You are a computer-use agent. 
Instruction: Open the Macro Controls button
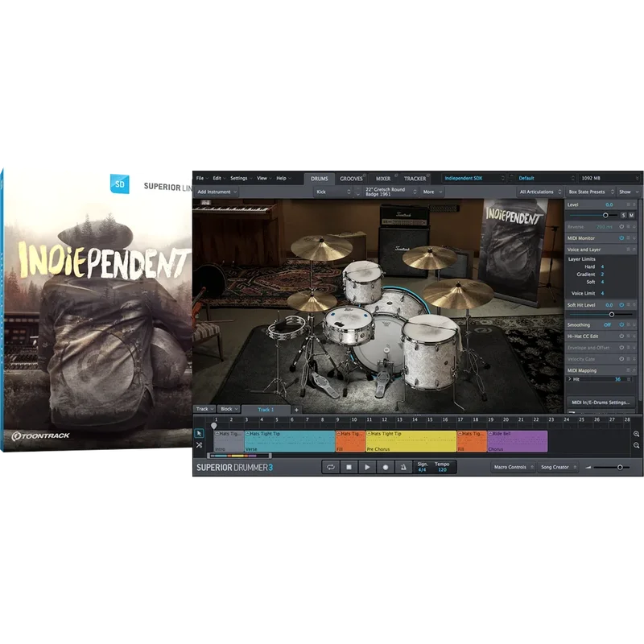click(513, 467)
